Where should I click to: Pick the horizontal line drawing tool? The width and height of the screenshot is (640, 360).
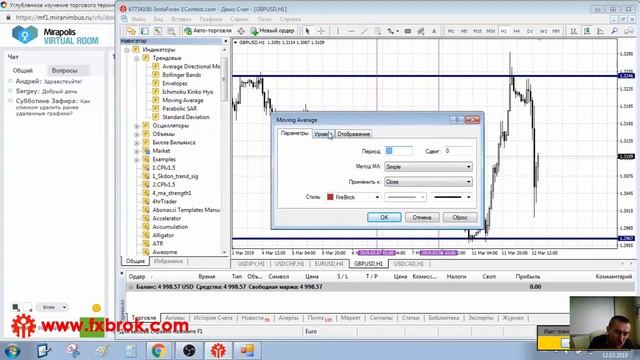(x=351, y=31)
